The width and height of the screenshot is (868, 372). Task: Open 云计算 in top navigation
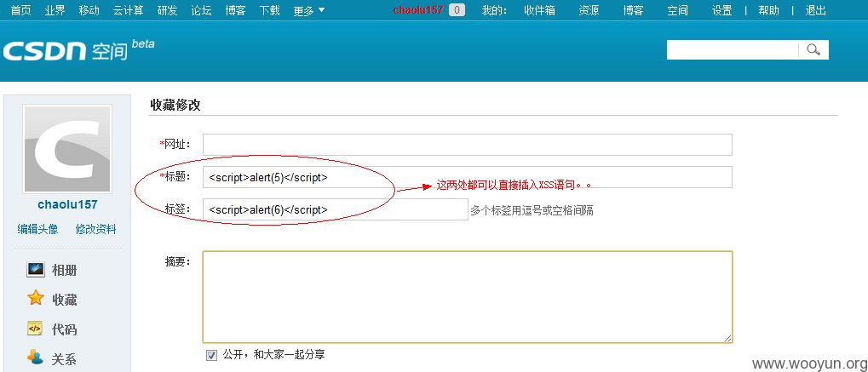click(x=129, y=10)
